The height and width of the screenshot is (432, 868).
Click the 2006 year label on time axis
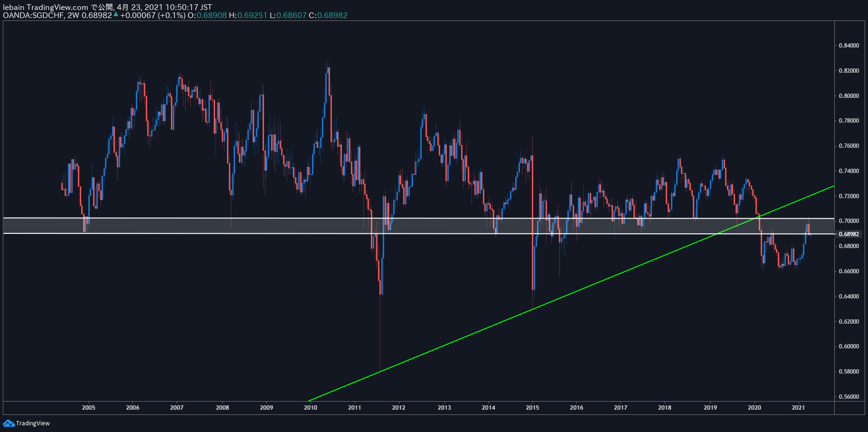pos(133,407)
